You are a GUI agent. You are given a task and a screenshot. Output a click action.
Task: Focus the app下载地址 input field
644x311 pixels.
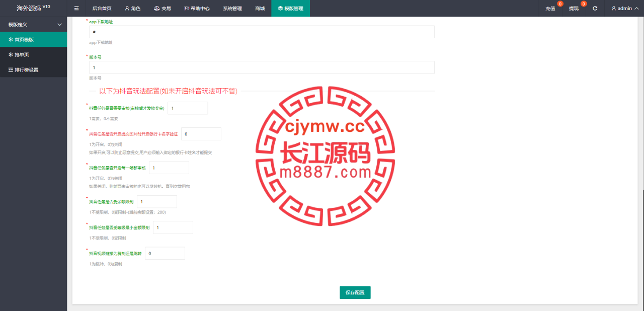pyautogui.click(x=262, y=32)
